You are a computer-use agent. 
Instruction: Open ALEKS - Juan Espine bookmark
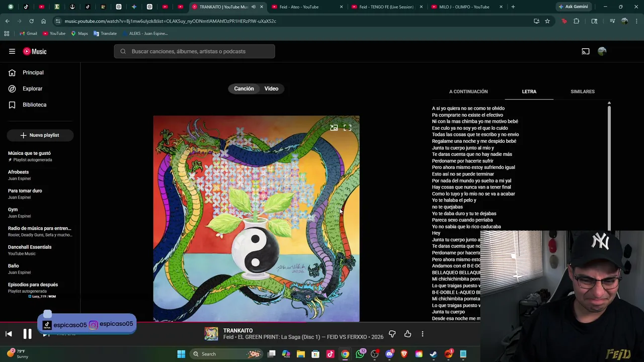pyautogui.click(x=144, y=33)
